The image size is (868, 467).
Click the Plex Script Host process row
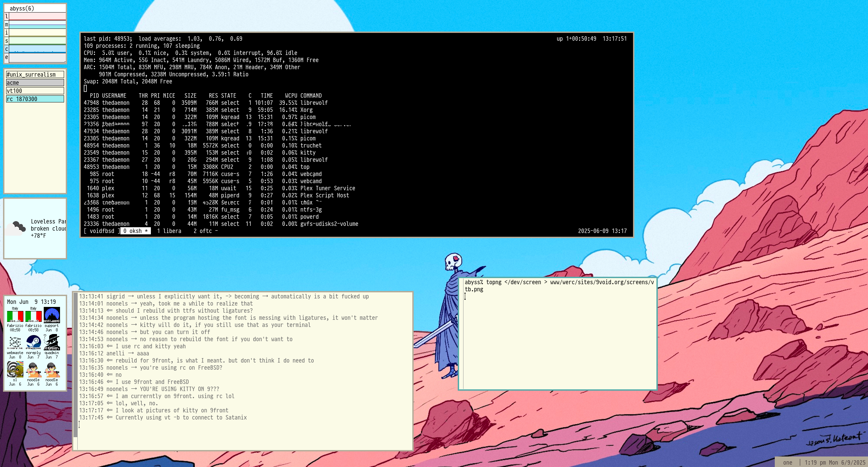click(216, 195)
